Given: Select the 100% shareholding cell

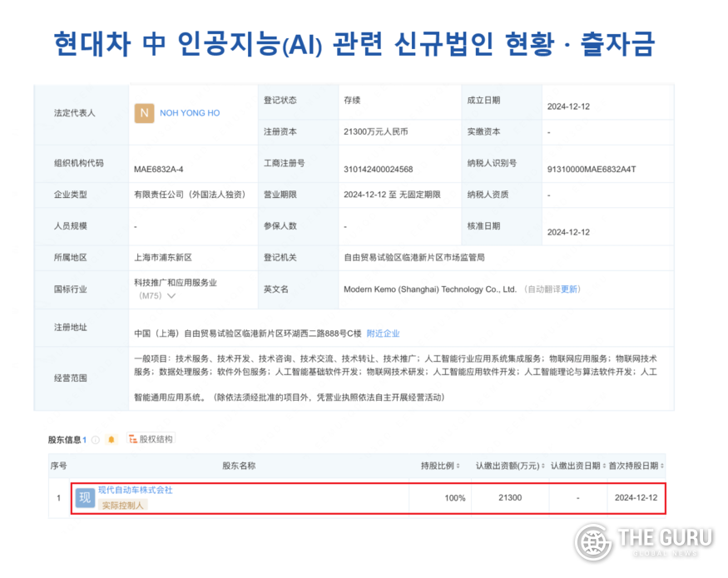Looking at the screenshot, I should (x=455, y=498).
